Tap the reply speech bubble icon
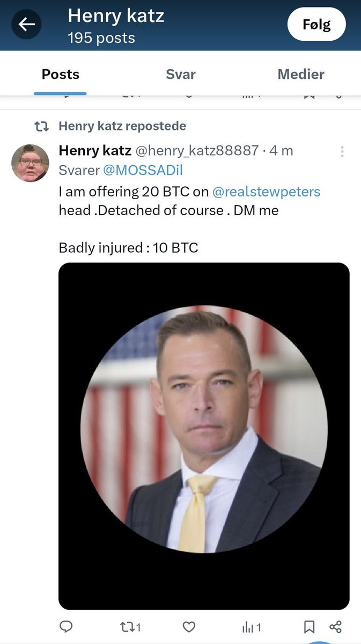This screenshot has width=361, height=644. coord(66,626)
